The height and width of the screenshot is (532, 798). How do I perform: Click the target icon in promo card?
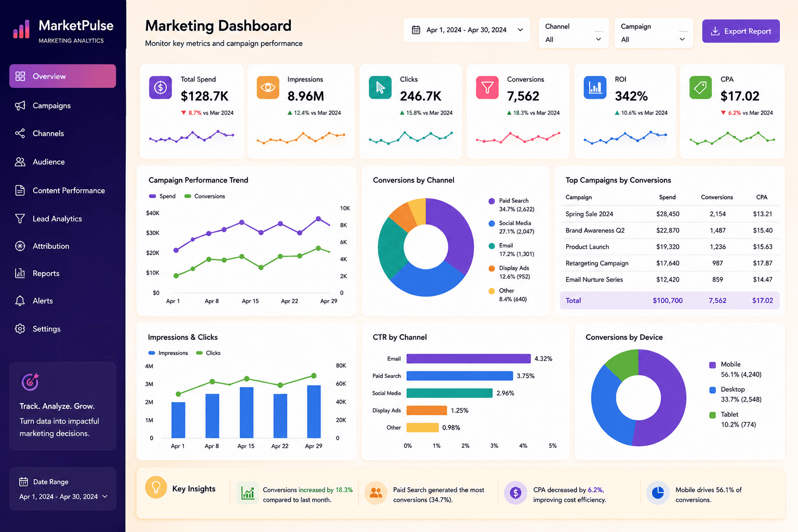[x=30, y=382]
